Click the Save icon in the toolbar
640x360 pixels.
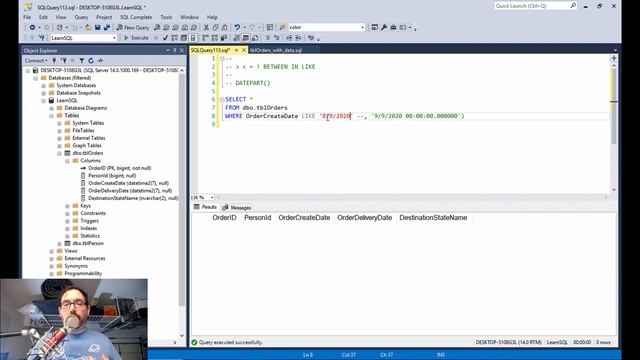click(98, 27)
